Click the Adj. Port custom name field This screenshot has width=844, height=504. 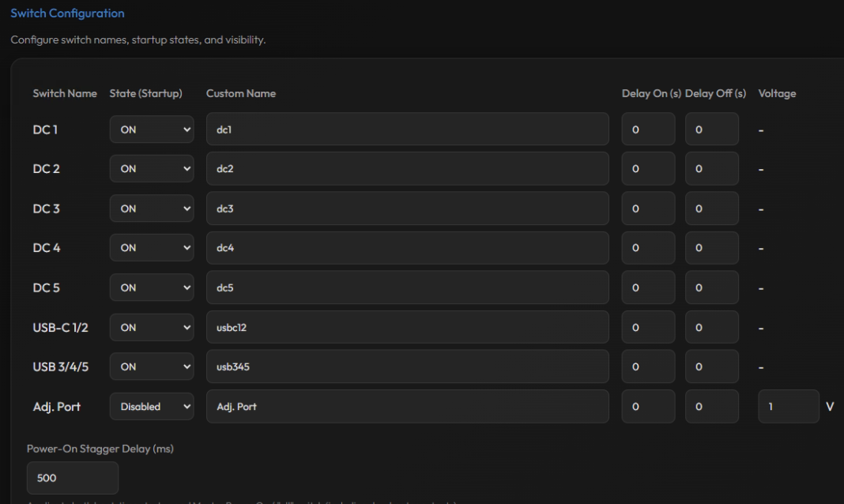[x=408, y=406]
